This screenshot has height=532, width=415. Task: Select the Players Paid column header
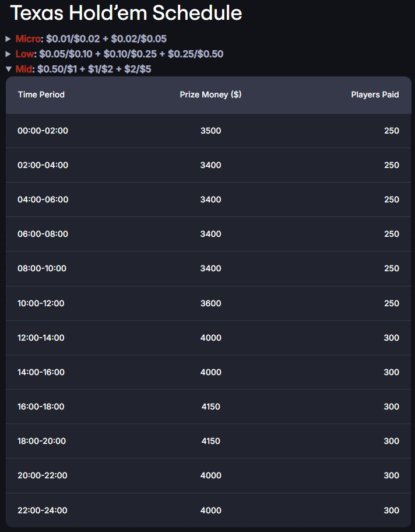click(x=375, y=94)
